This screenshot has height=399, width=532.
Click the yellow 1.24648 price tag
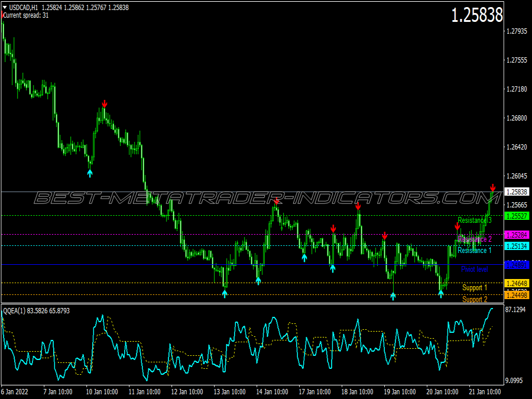[517, 283]
